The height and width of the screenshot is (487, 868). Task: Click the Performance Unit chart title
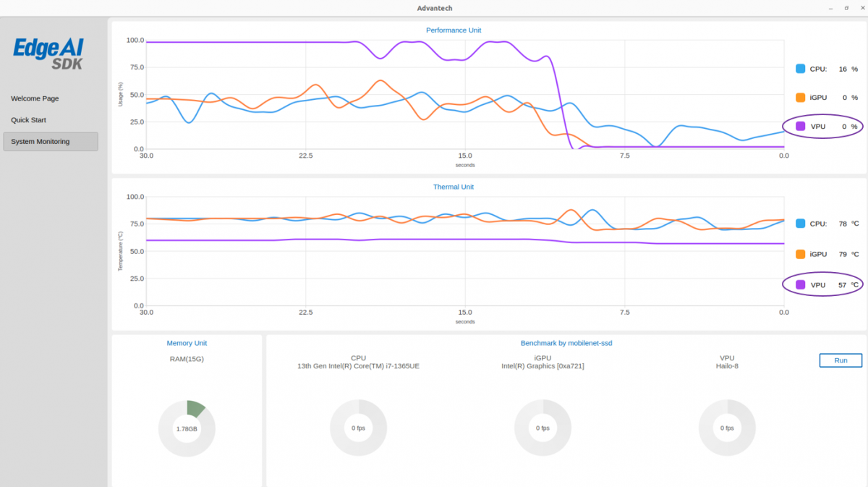click(453, 30)
